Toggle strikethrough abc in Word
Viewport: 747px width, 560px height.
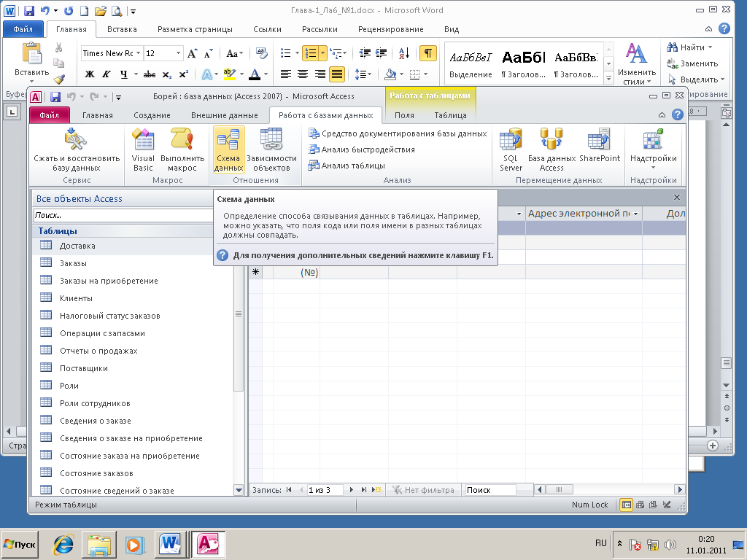[150, 74]
